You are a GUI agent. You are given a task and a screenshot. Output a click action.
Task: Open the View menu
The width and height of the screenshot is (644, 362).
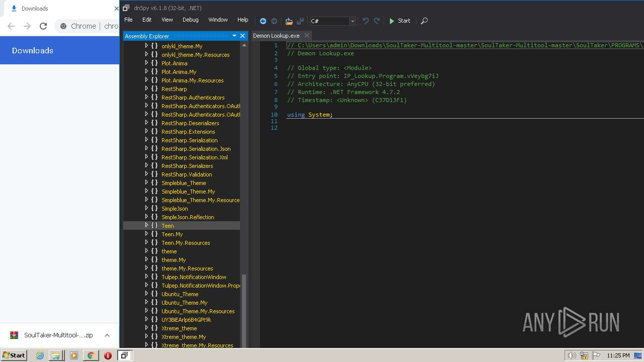click(167, 20)
